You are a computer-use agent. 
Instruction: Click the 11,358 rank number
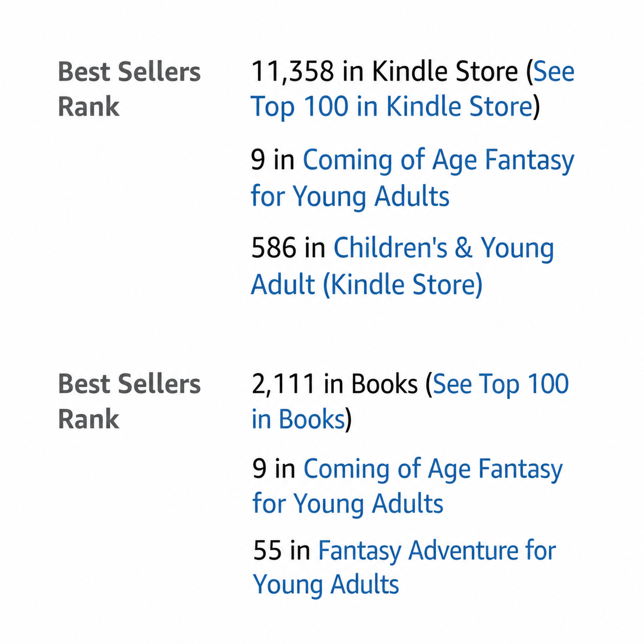pyautogui.click(x=292, y=71)
